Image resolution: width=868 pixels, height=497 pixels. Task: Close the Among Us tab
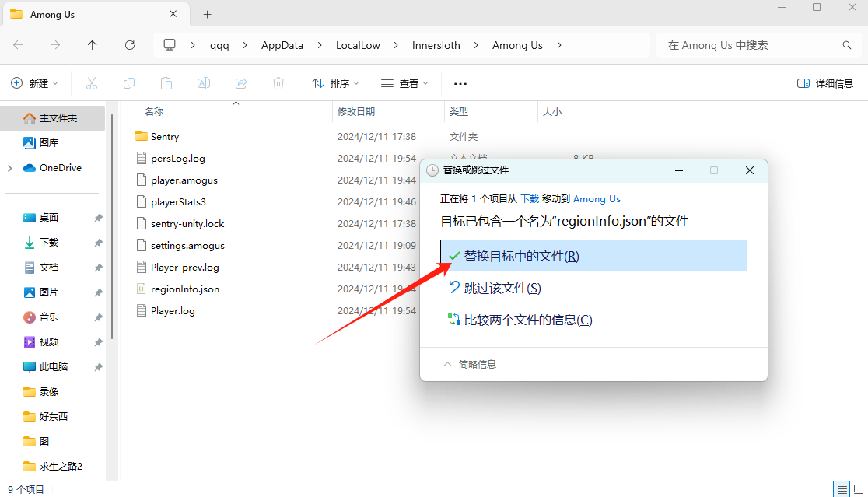tap(173, 14)
